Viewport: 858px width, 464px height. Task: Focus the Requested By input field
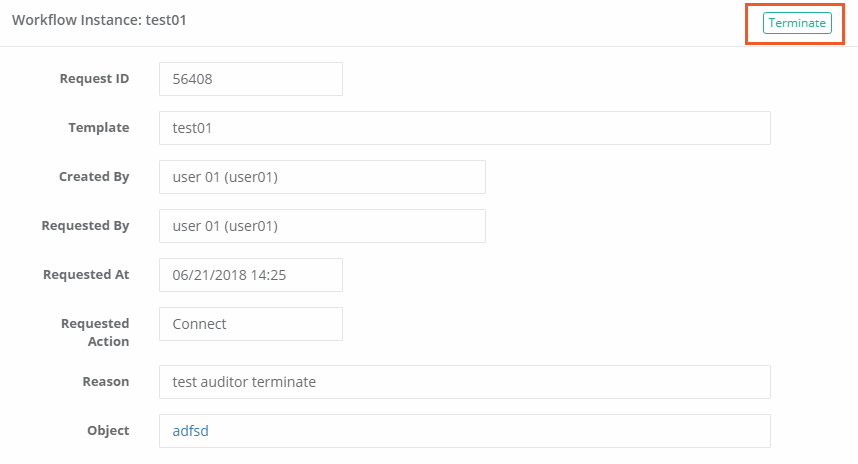pos(321,226)
